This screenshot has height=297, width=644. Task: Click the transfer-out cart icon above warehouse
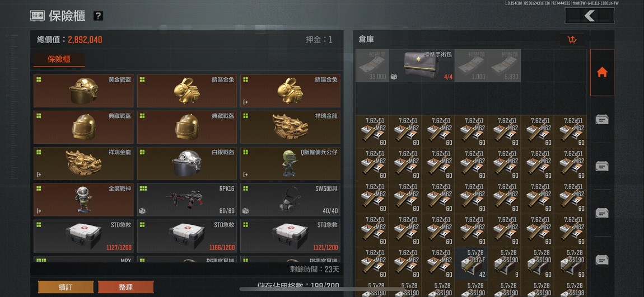[x=572, y=39]
